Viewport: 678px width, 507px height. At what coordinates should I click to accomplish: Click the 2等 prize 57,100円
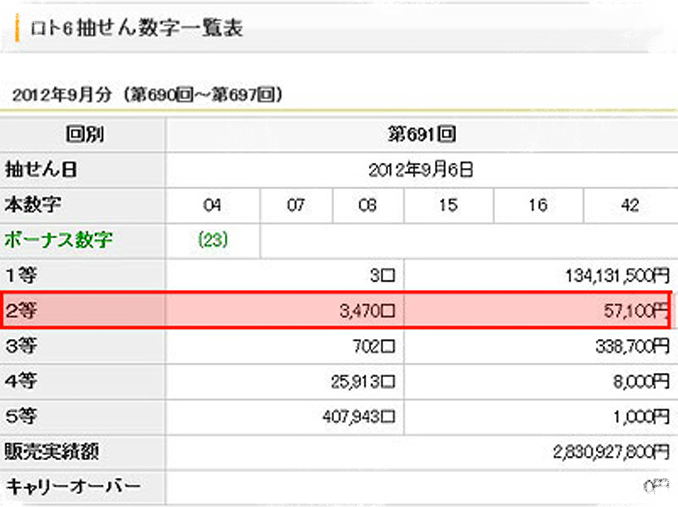tap(636, 311)
